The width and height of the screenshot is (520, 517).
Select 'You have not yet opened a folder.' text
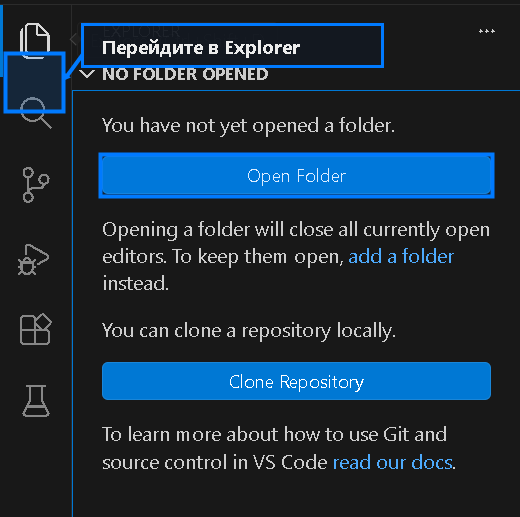[248, 126]
